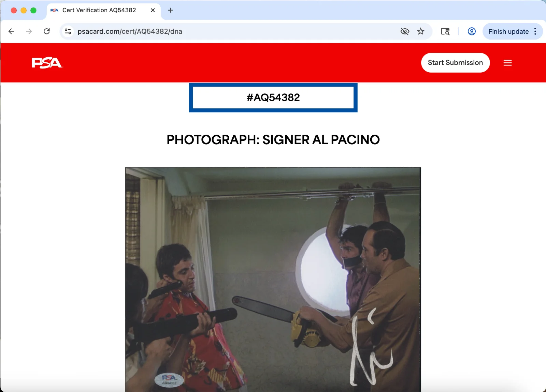Click the red macOS close window button
546x392 pixels.
click(14, 10)
